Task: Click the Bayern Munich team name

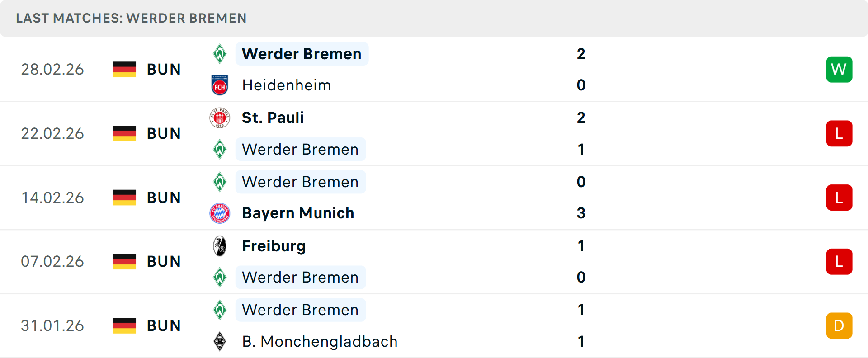Action: (x=298, y=213)
